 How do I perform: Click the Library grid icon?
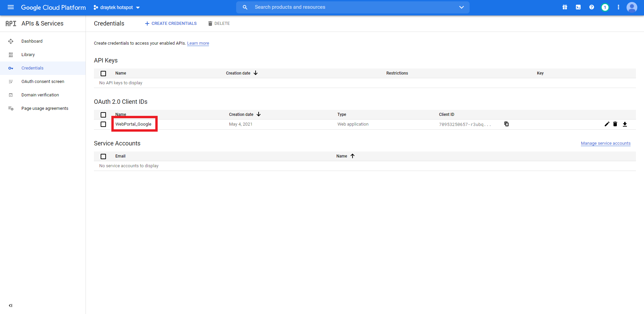point(11,55)
